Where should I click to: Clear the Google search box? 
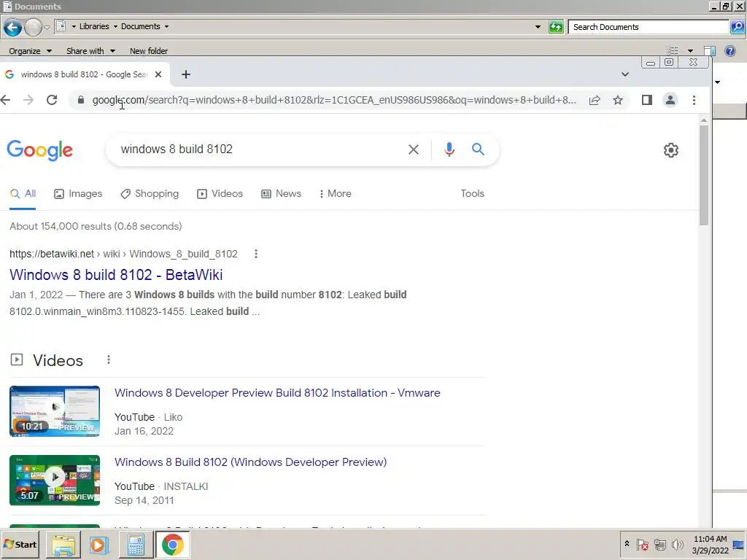[x=414, y=149]
